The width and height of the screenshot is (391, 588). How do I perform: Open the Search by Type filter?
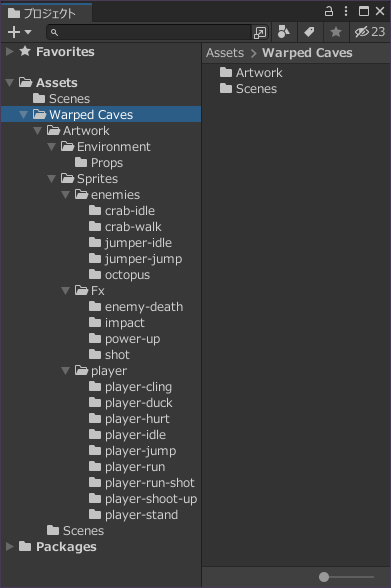284,32
